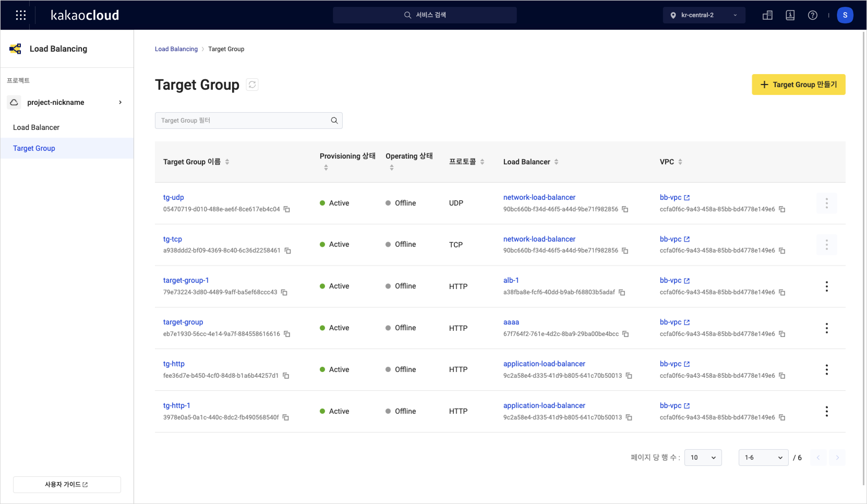Open bb-vpc link in tg-http row
867x504 pixels.
[674, 364]
